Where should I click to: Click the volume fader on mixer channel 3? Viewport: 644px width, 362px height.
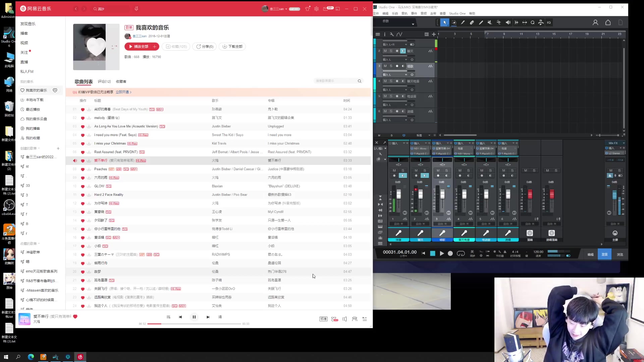click(442, 194)
